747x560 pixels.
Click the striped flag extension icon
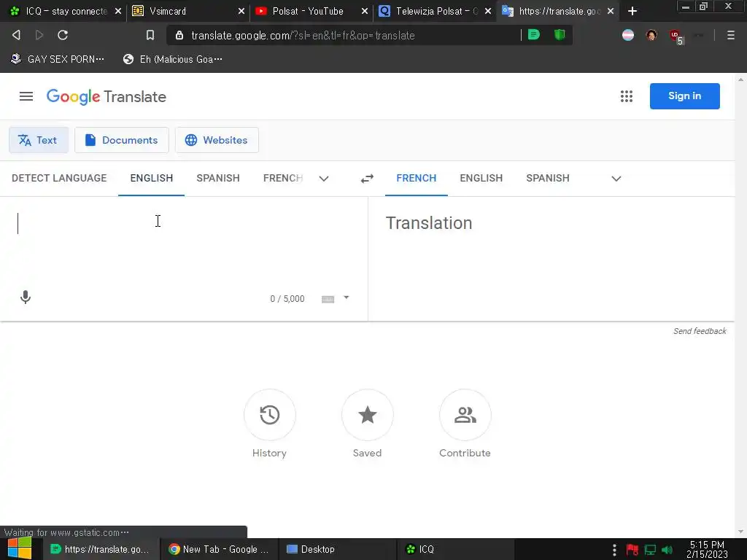(628, 35)
